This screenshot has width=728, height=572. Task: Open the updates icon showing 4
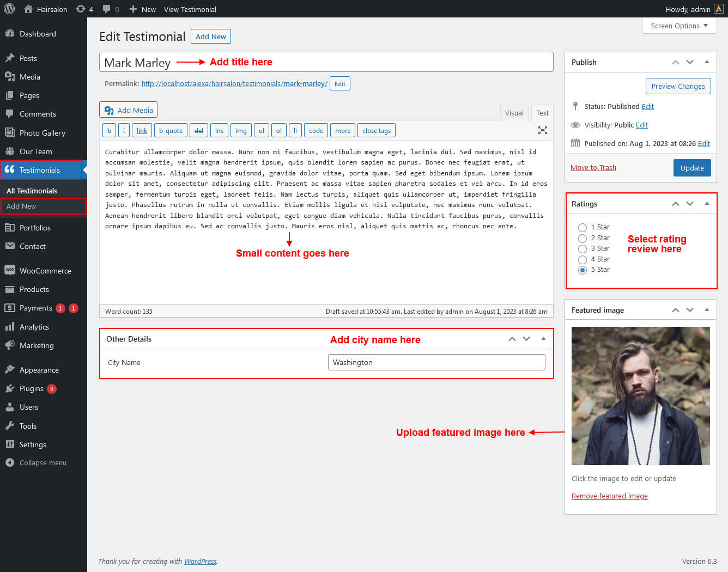(81, 9)
